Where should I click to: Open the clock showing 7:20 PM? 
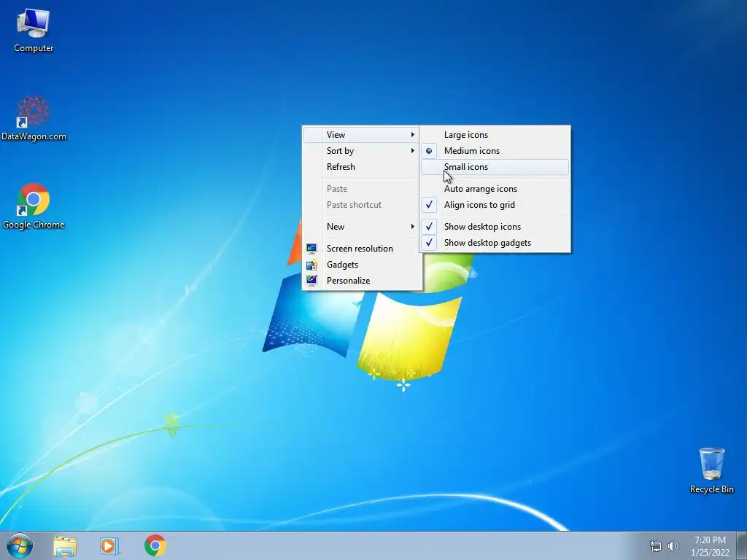(710, 546)
